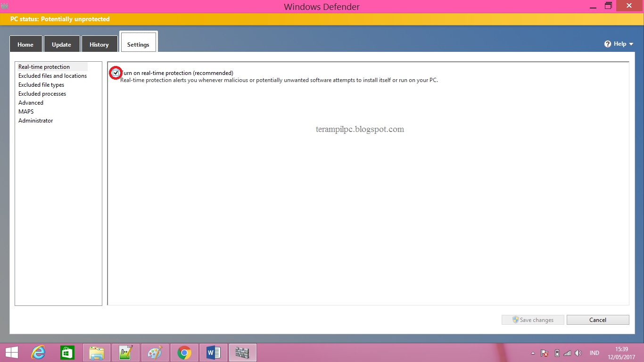
Task: Launch Internet Explorer from the taskbar
Action: click(x=38, y=353)
